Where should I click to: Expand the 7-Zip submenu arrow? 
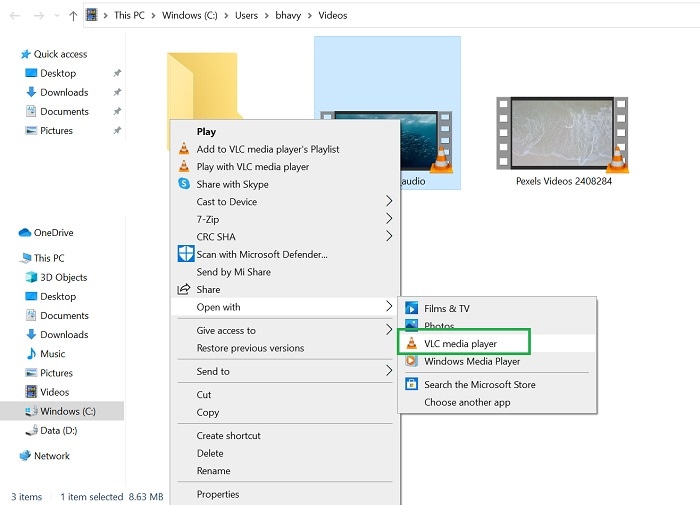pyautogui.click(x=389, y=218)
